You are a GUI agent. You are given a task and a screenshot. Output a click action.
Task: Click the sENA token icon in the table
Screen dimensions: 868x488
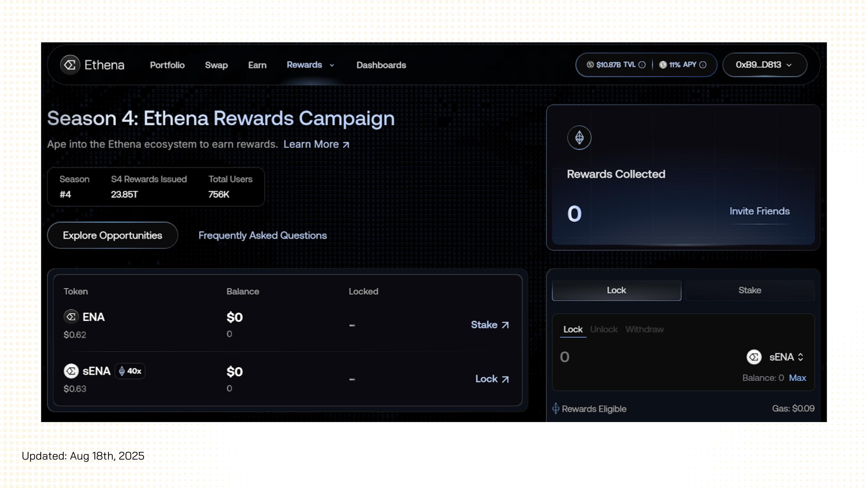(x=71, y=371)
